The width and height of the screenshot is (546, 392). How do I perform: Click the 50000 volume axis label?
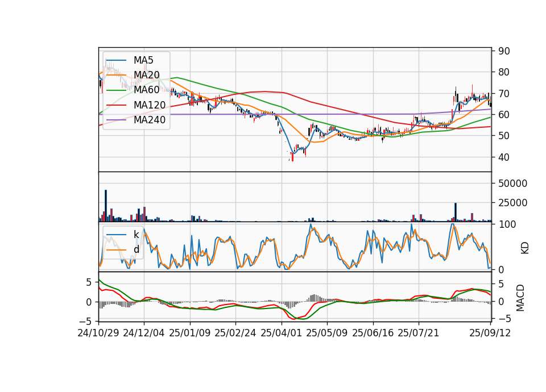(512, 184)
